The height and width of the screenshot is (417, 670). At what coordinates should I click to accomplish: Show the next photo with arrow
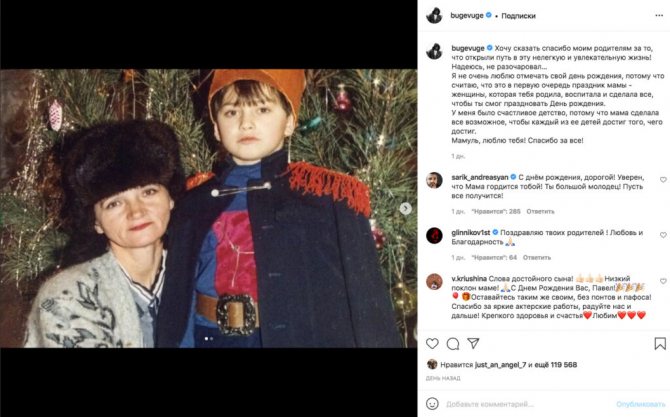(405, 208)
